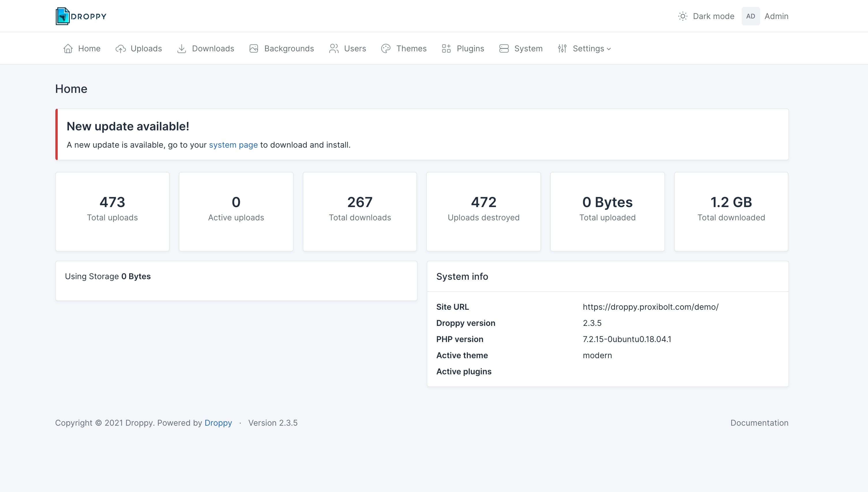Click the Home house icon
The width and height of the screenshot is (868, 492).
click(68, 49)
